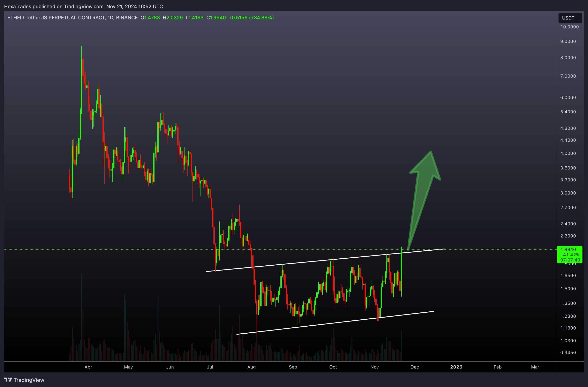
Task: Click the 5.4000 price axis label
Action: point(568,112)
